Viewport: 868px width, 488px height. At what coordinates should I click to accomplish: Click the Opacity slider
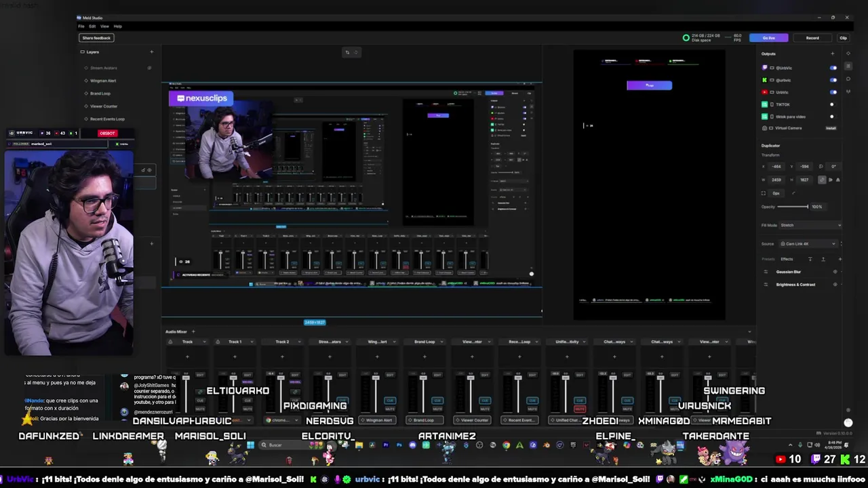tap(792, 207)
